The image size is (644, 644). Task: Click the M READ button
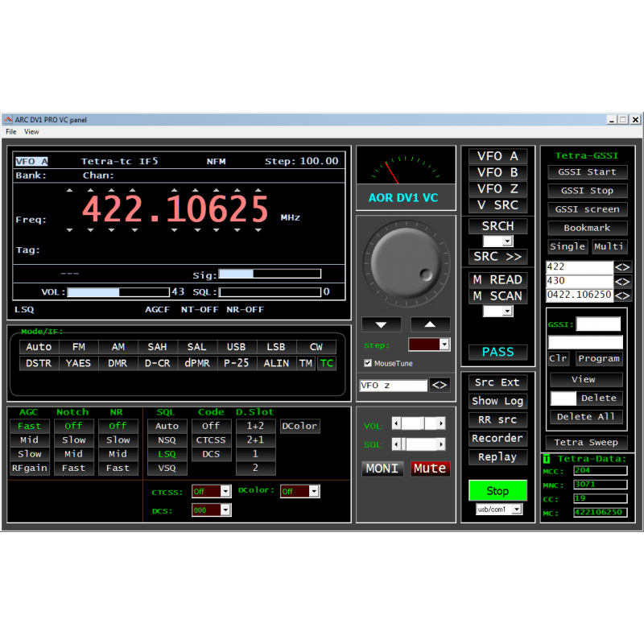coord(497,279)
